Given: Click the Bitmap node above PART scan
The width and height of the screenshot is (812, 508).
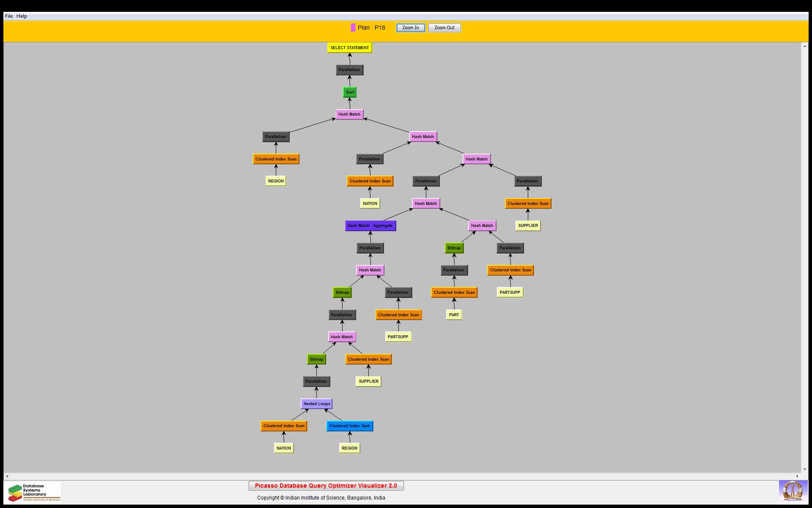Looking at the screenshot, I should tap(454, 248).
